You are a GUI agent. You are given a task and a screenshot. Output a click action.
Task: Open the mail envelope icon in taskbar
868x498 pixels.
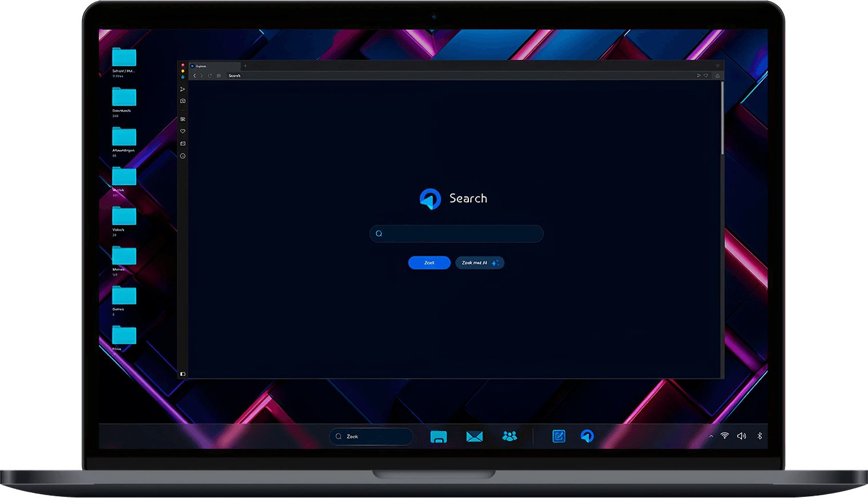tap(475, 437)
